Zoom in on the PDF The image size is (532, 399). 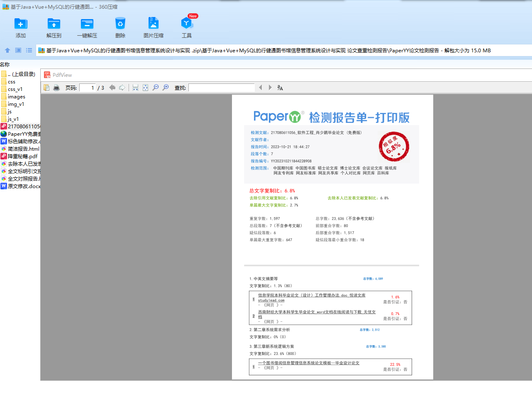(x=165, y=88)
